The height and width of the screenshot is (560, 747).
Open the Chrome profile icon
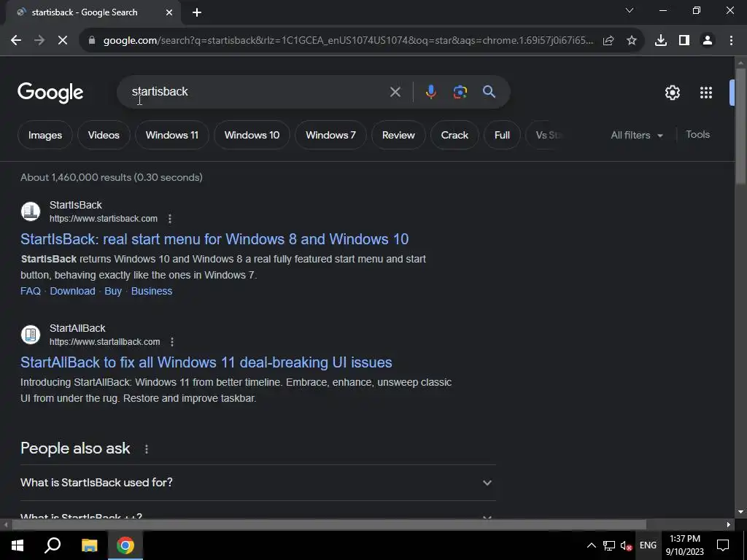(x=708, y=41)
